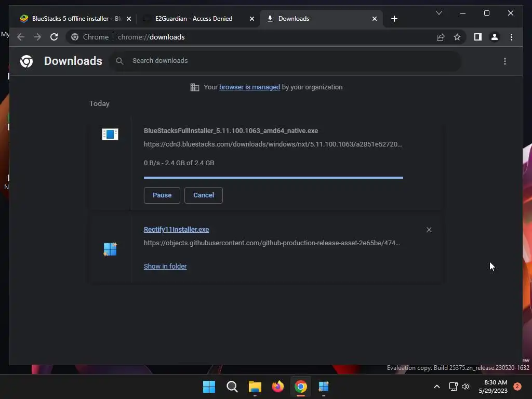Click the Rectify11Installer file icon
This screenshot has height=399, width=532.
110,249
